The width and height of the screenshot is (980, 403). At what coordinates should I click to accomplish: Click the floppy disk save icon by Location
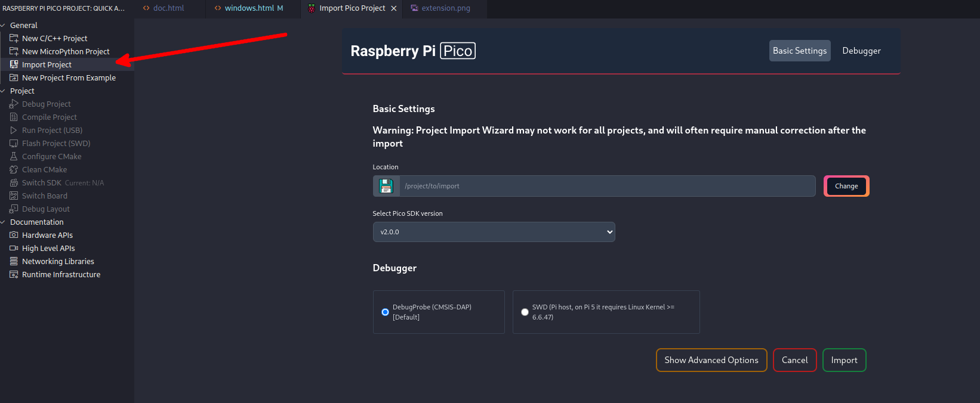(x=386, y=186)
